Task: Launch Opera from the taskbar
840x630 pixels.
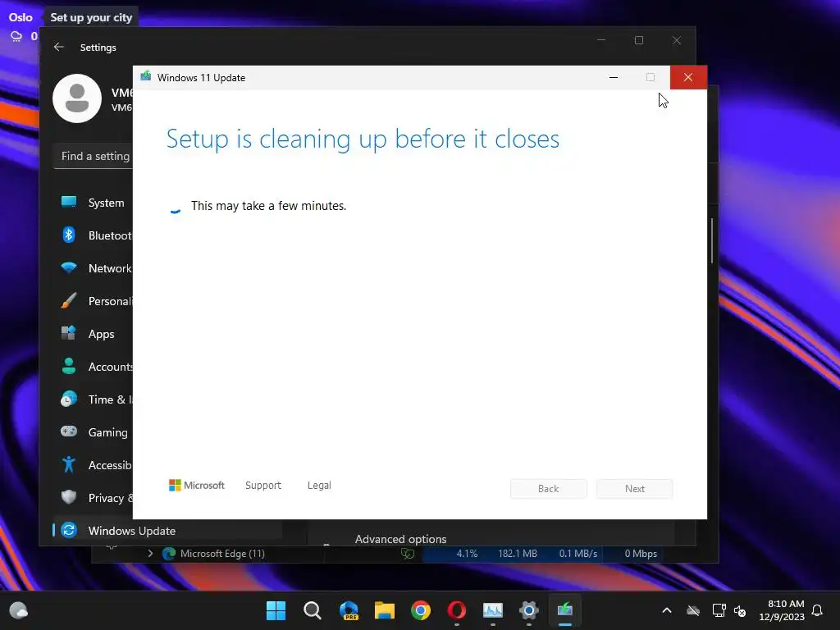Action: tap(456, 610)
